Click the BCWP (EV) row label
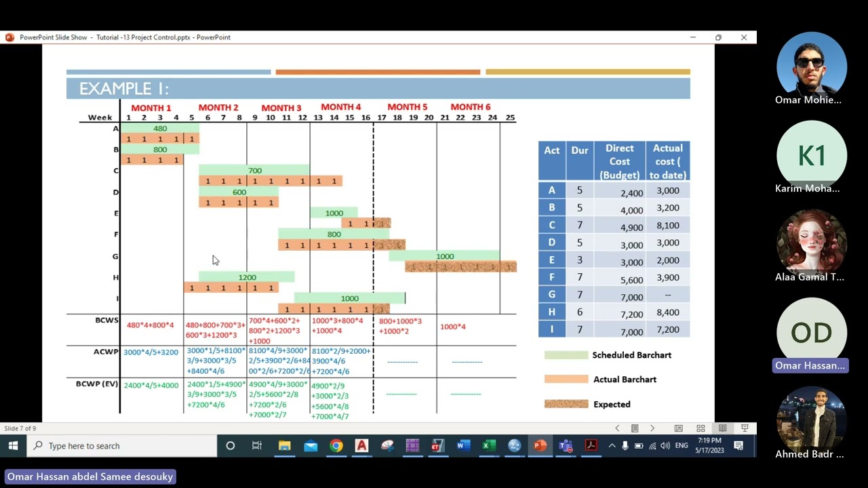868x488 pixels. pos(96,384)
